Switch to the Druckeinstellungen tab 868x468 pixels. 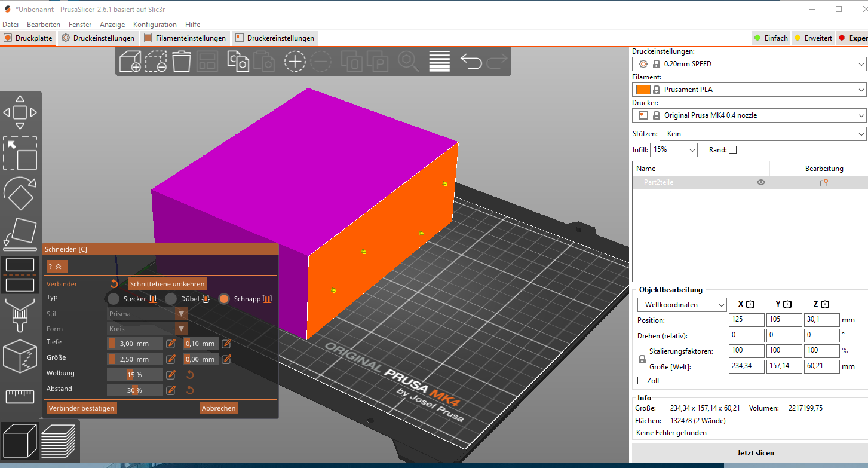coord(99,38)
